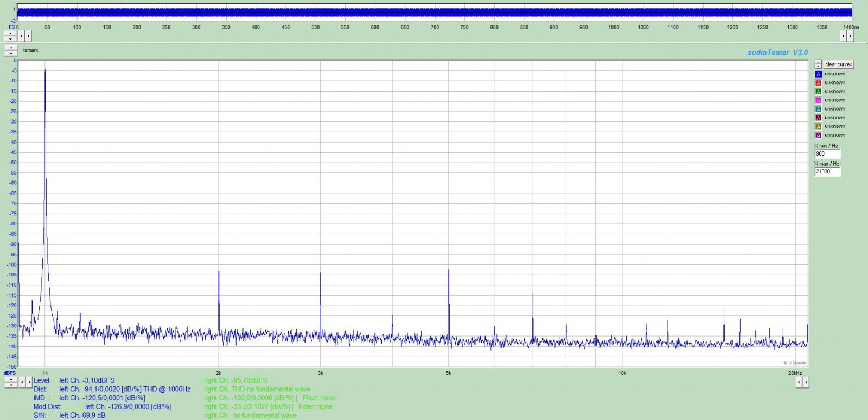Viewport: 868px width, 420px height.
Task: Click the unknown label next to the red A
Action: 835,82
